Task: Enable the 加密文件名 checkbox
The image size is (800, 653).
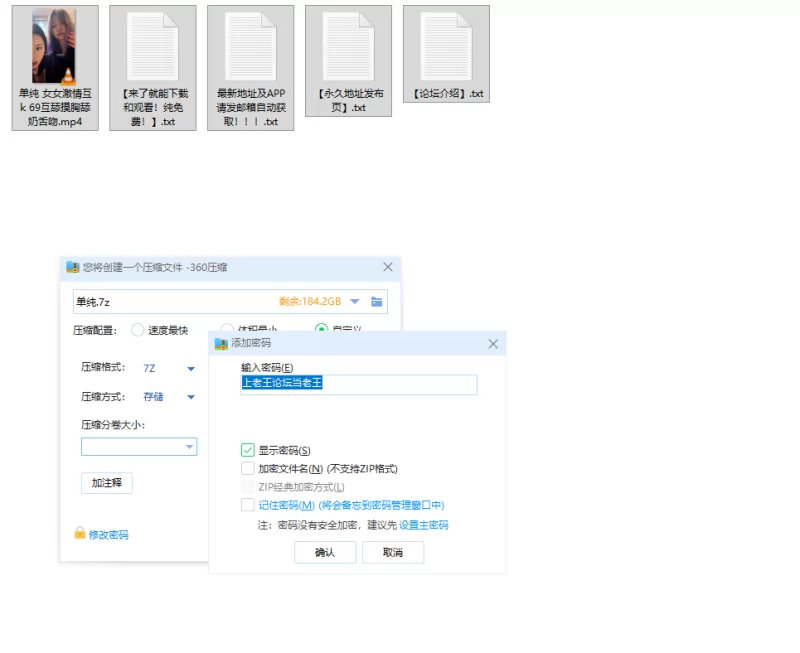Action: pos(248,469)
